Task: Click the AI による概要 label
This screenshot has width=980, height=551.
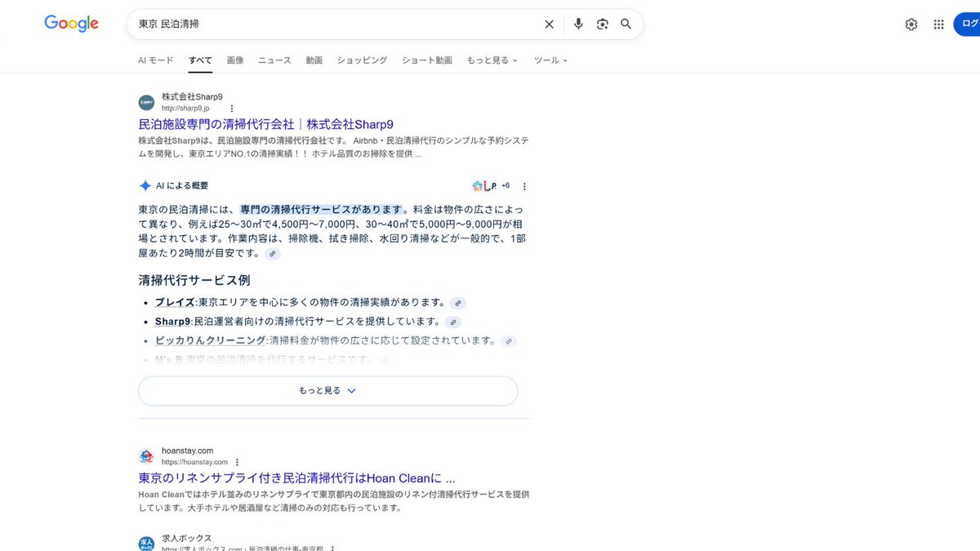Action: pyautogui.click(x=182, y=186)
